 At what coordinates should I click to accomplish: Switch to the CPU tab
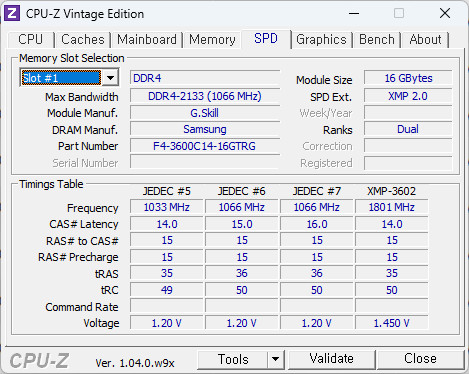pos(31,39)
